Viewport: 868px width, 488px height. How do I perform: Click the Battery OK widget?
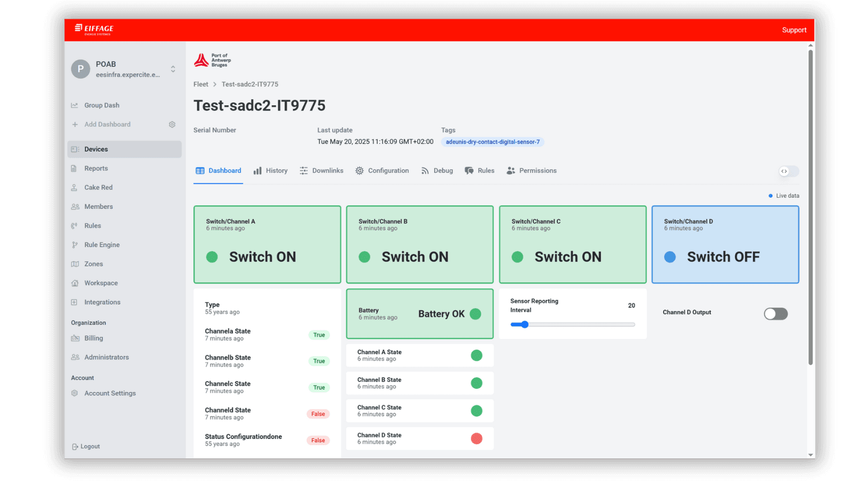point(420,313)
